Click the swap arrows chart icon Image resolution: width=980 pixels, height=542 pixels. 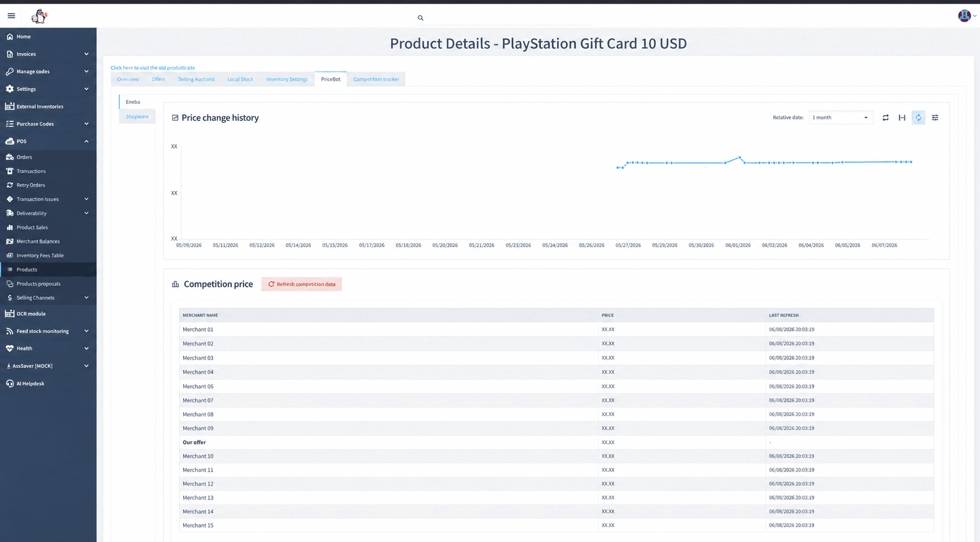click(x=885, y=118)
